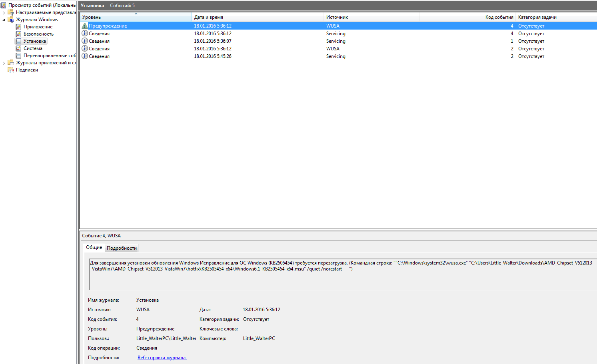The image size is (597, 364).
Task: Click the 'Событие 4, WUSA' details header
Action: 102,236
